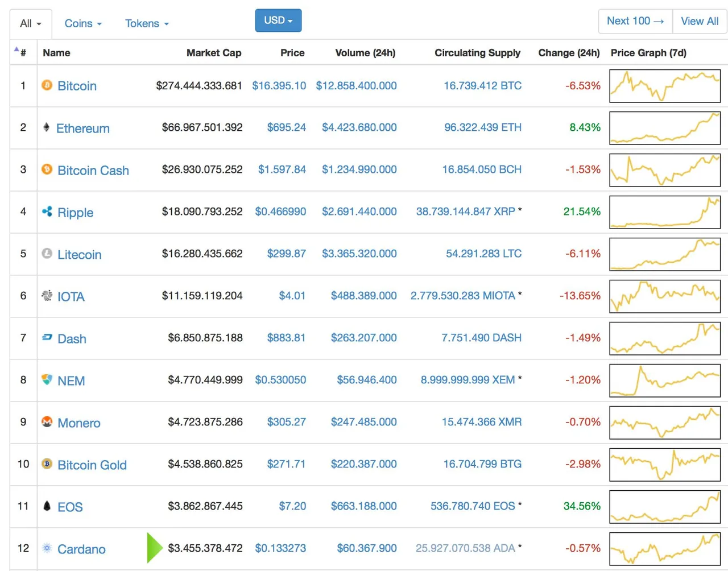Open the USD currency dropdown
The width and height of the screenshot is (728, 571).
click(x=278, y=20)
